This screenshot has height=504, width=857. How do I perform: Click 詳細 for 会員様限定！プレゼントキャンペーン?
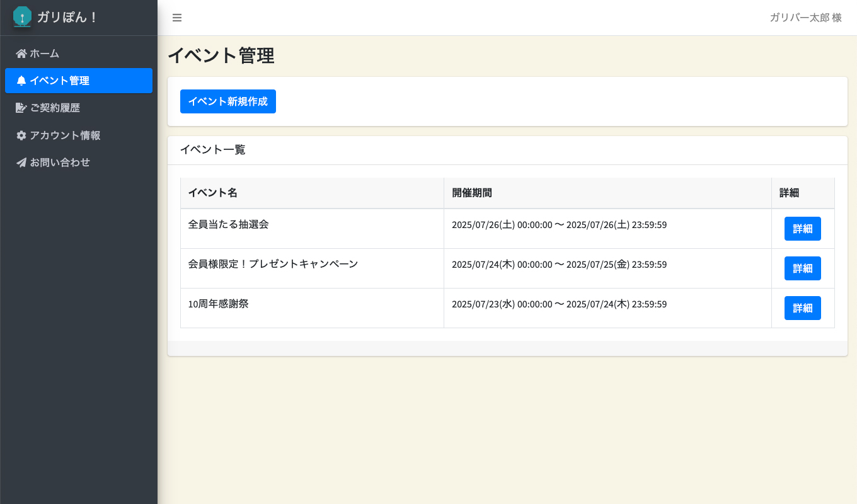pos(802,268)
